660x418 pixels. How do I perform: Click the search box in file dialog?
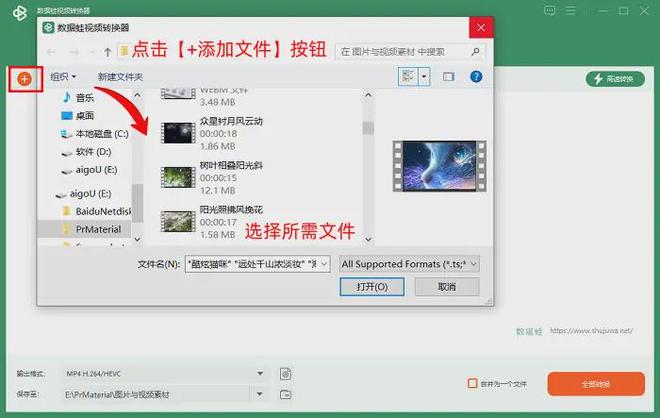click(410, 51)
